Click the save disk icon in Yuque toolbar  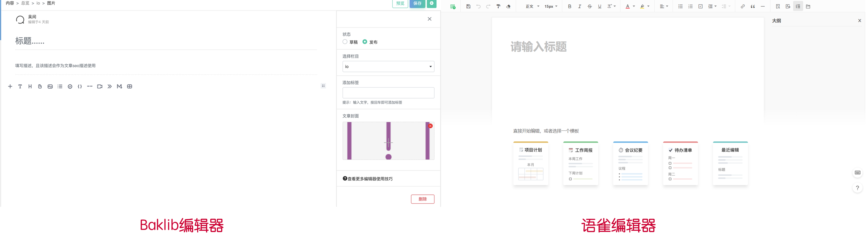468,6
